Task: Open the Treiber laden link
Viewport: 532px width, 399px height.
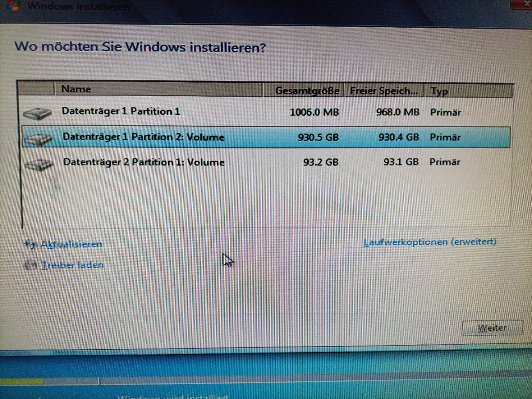Action: coord(72,265)
